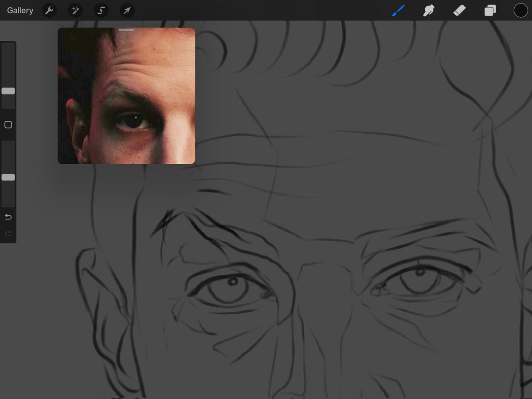Redo the last undone stroke

pos(8,233)
